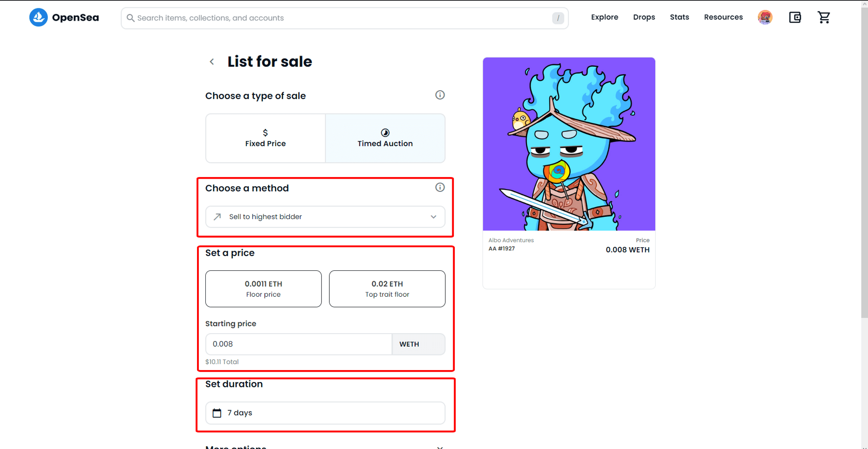Screen dimensions: 868x449
Task: Click the profile avatar icon
Action: [x=765, y=17]
